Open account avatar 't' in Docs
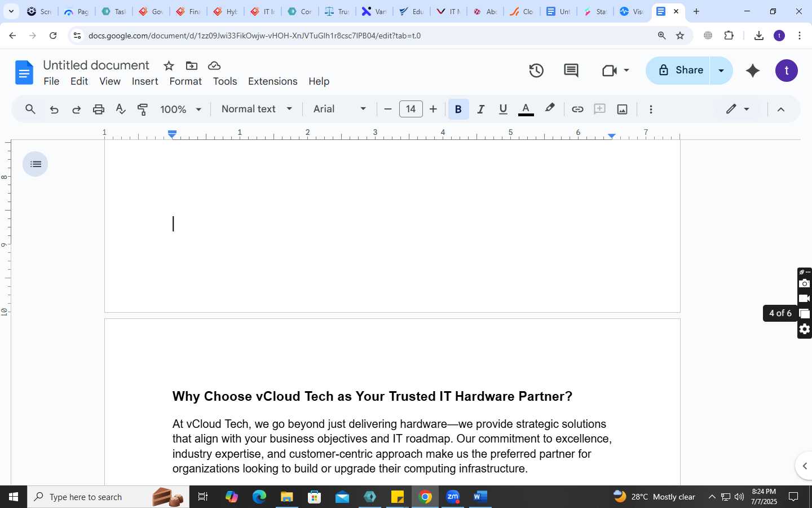812x508 pixels. pyautogui.click(x=787, y=71)
